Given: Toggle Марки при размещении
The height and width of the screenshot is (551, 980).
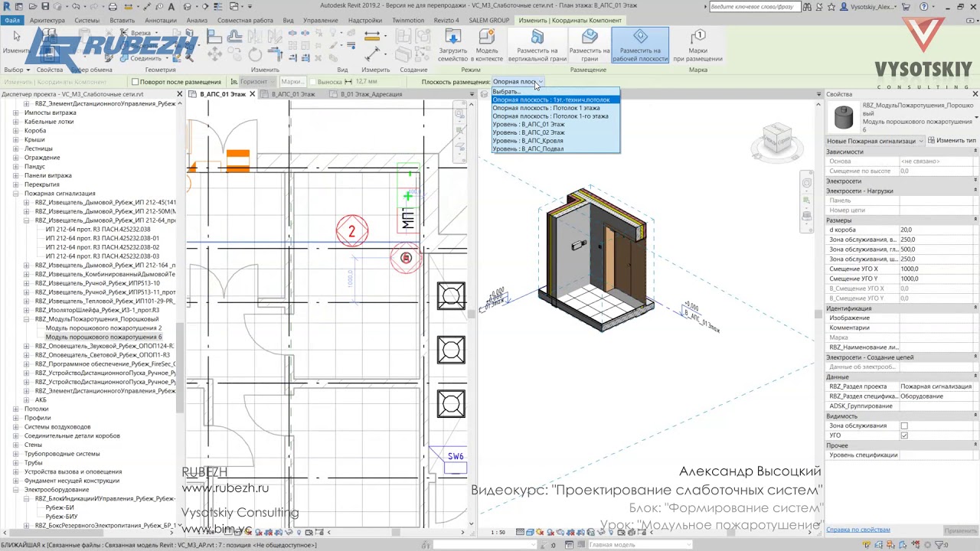Looking at the screenshot, I should pos(697,46).
